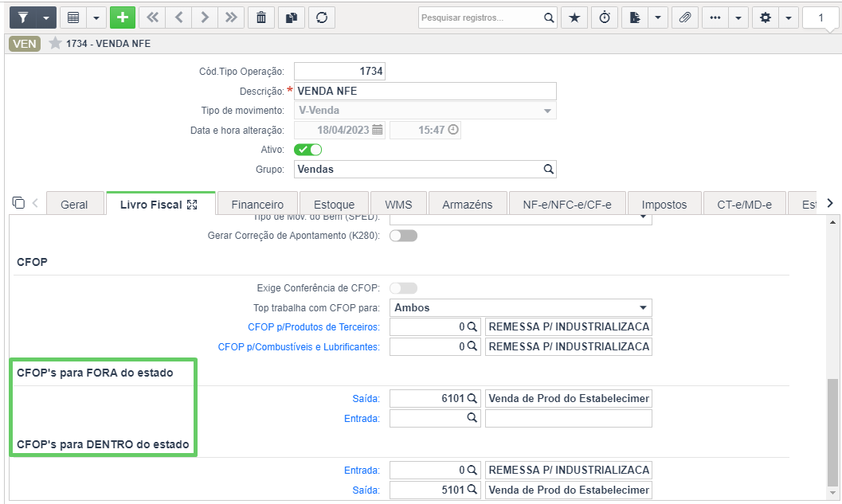The image size is (842, 504).
Task: Toggle the Ativo switch off
Action: pyautogui.click(x=307, y=150)
